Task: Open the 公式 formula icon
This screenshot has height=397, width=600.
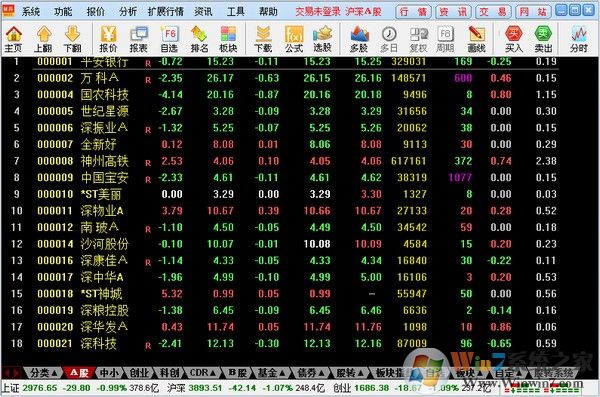Action: point(293,39)
